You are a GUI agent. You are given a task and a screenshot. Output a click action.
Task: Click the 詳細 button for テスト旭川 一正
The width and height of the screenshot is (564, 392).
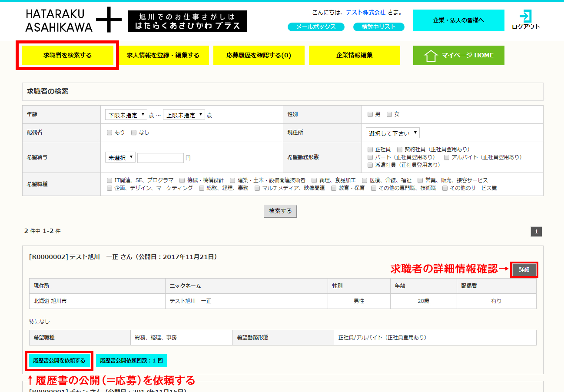[x=524, y=269]
